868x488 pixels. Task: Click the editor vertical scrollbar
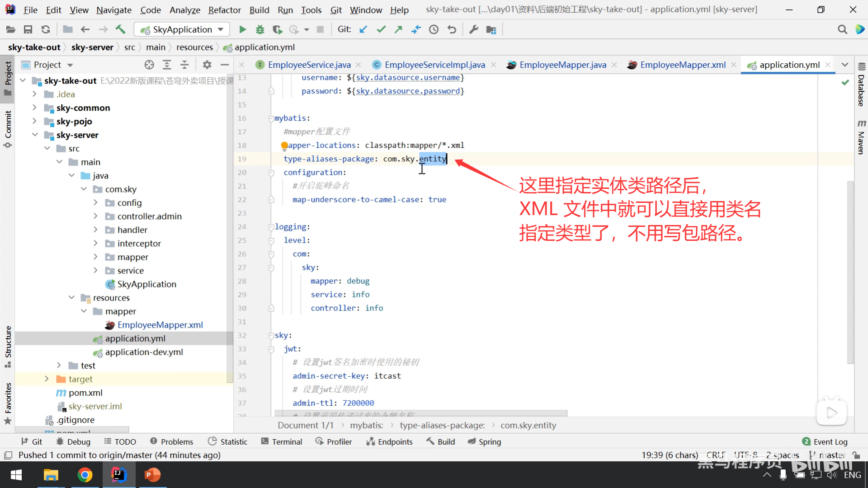point(850,271)
